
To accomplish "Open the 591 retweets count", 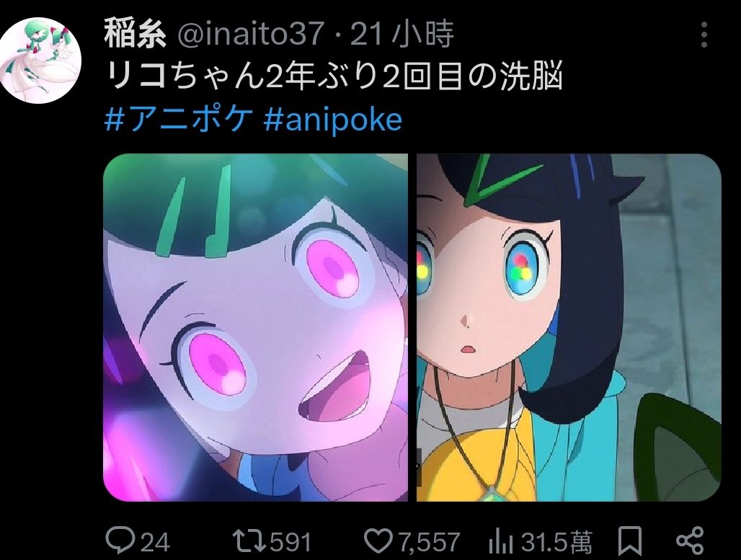I will pyautogui.click(x=290, y=542).
